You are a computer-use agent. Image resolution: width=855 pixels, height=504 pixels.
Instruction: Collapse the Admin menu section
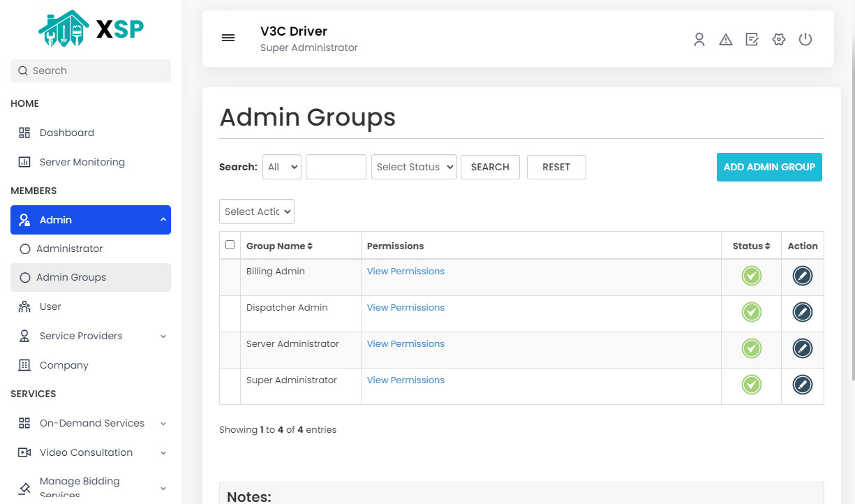pyautogui.click(x=162, y=219)
